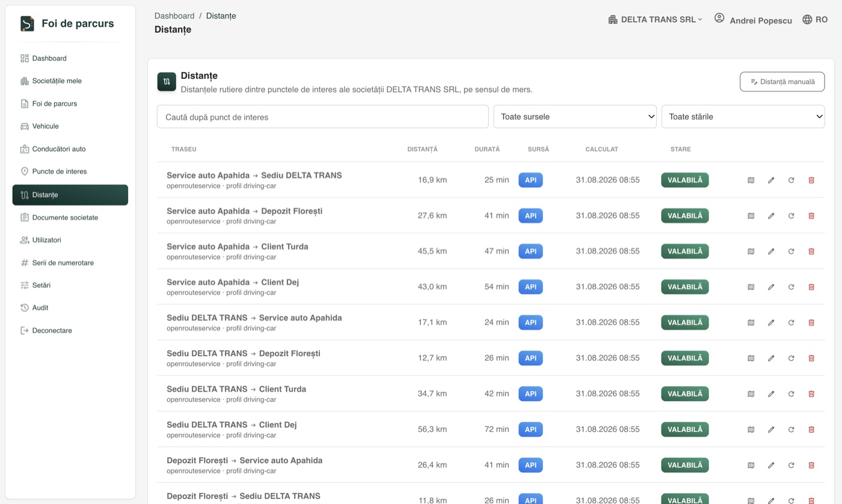Viewport: 842px width, 504px height.
Task: Open Puncte de interes page
Action: tap(70, 171)
